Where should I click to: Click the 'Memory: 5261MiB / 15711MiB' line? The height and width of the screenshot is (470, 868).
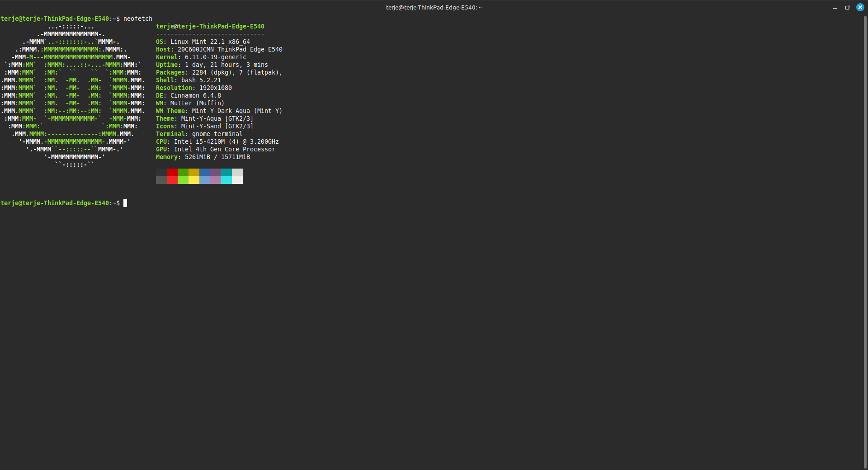point(203,157)
